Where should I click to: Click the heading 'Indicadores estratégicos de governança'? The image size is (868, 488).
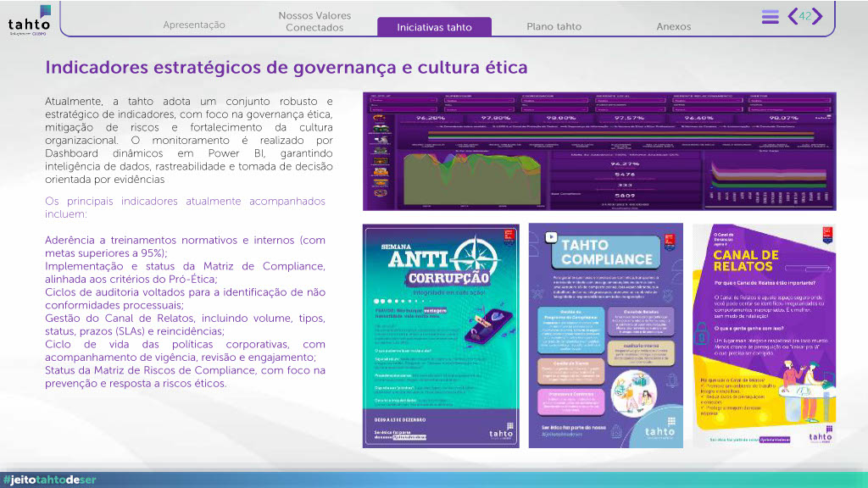point(287,68)
